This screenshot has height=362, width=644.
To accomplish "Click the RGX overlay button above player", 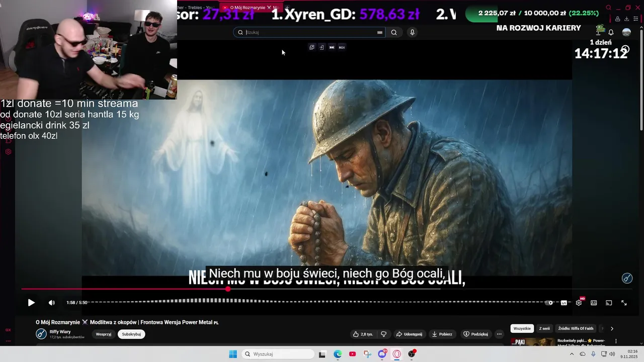I will [342, 47].
